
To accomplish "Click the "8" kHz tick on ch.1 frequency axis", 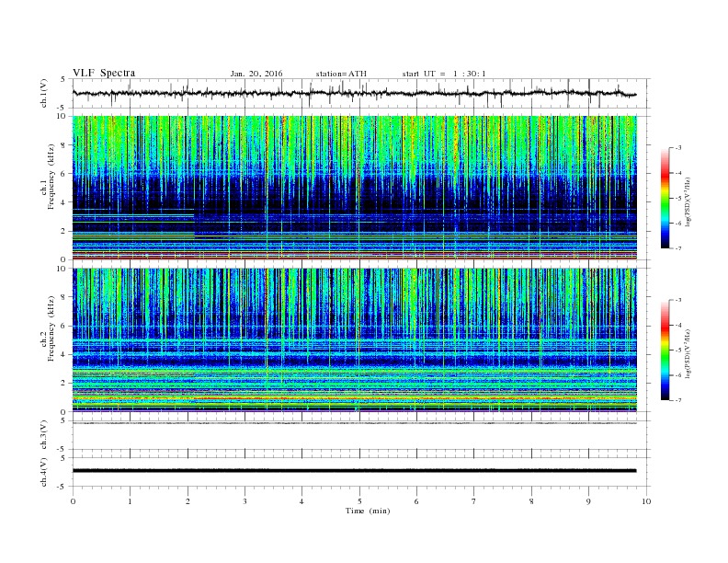I will tap(64, 145).
